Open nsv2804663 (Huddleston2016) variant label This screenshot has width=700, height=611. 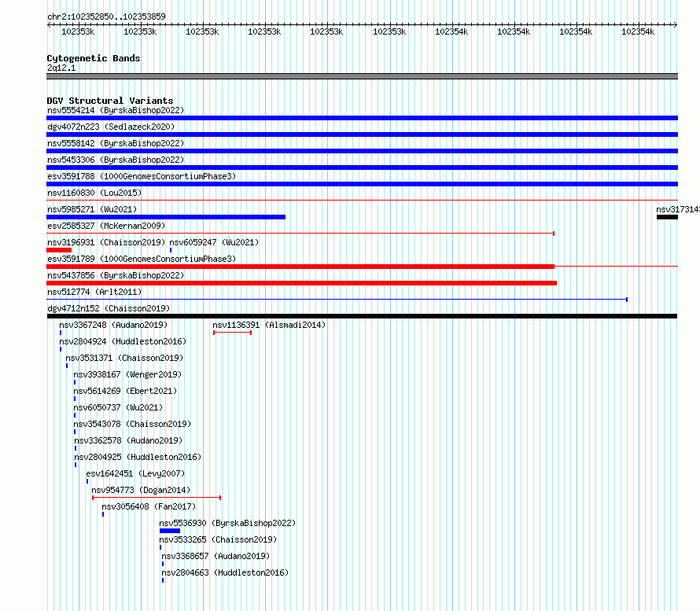coord(225,572)
